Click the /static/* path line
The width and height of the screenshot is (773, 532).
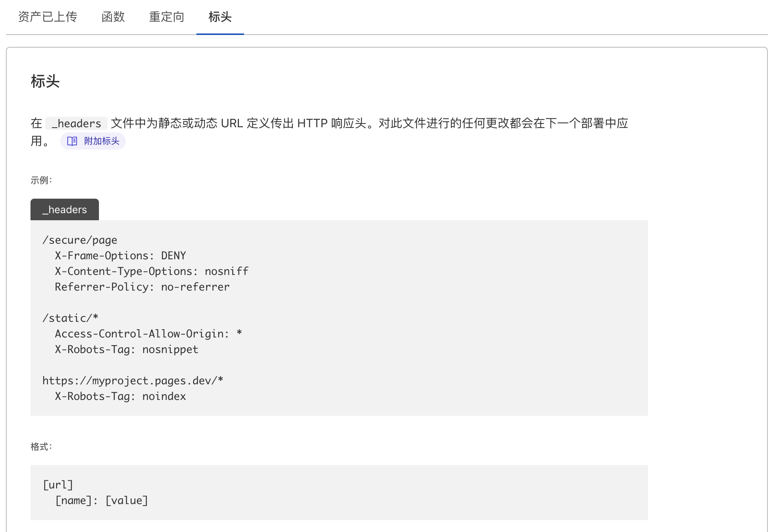click(x=70, y=318)
